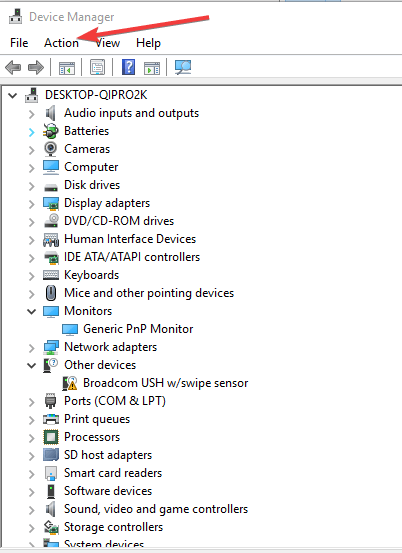This screenshot has width=402, height=553.
Task: Click the computer icon beside DESKTOP-QIPRO2K
Action: [x=31, y=95]
